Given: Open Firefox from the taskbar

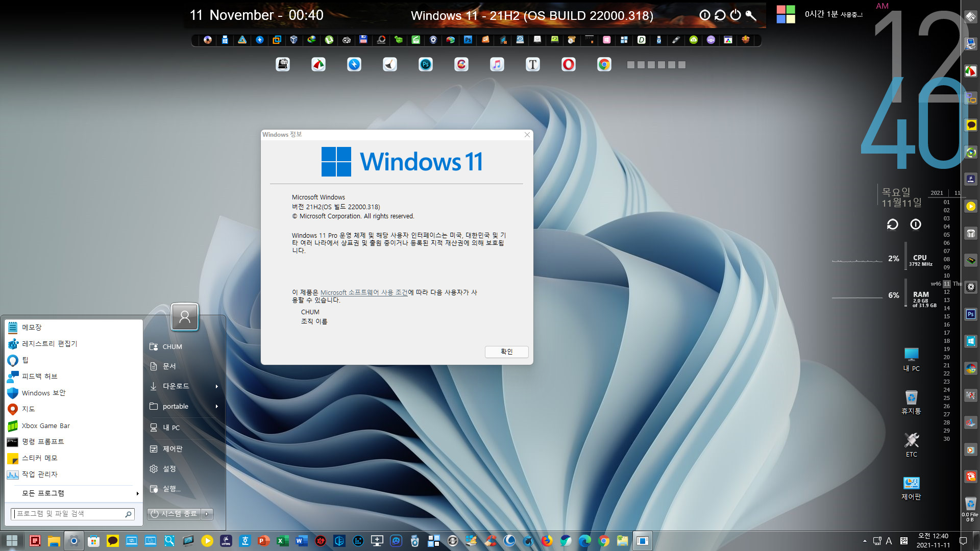Looking at the screenshot, I should point(547,541).
